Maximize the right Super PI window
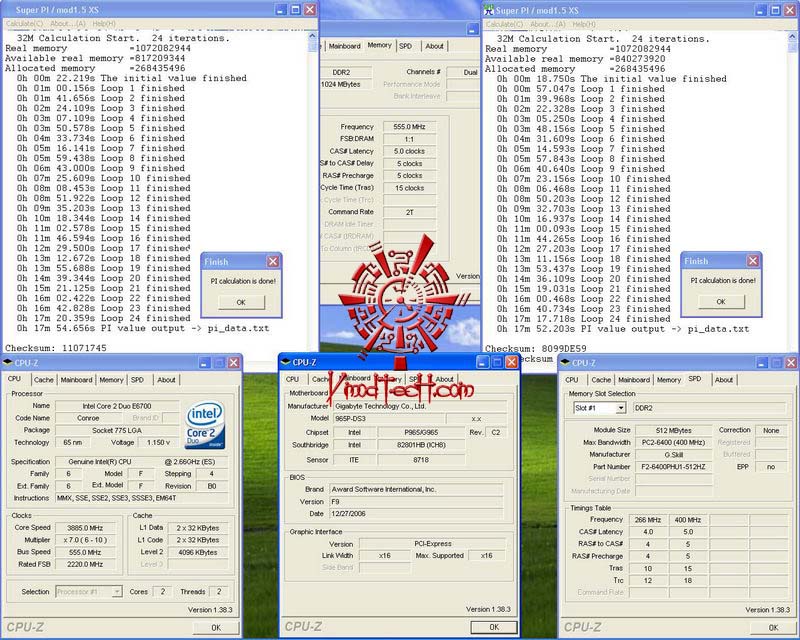 click(775, 10)
